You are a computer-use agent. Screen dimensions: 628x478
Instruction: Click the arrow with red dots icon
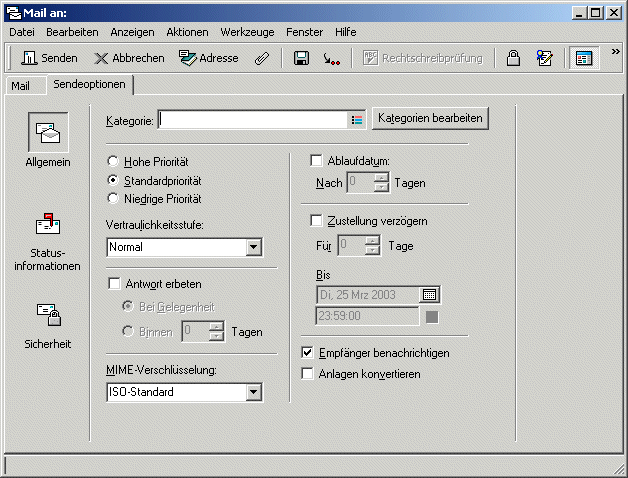point(332,59)
